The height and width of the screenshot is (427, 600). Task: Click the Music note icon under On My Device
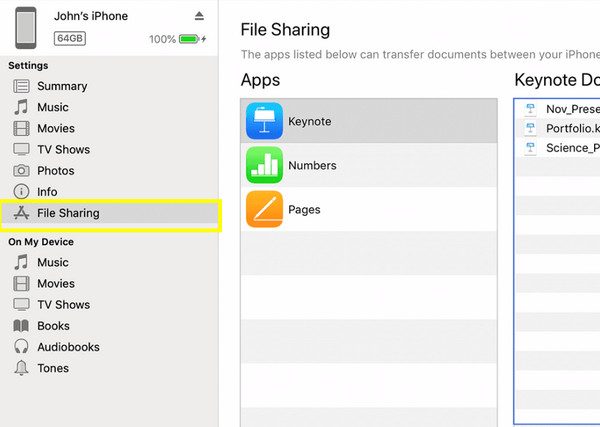click(21, 262)
